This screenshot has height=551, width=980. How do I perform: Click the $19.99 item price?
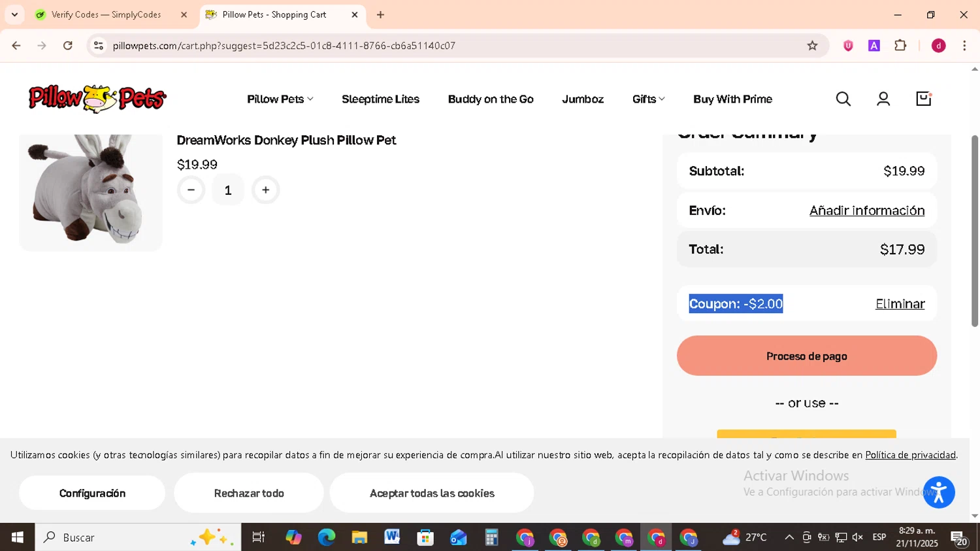[x=197, y=165]
